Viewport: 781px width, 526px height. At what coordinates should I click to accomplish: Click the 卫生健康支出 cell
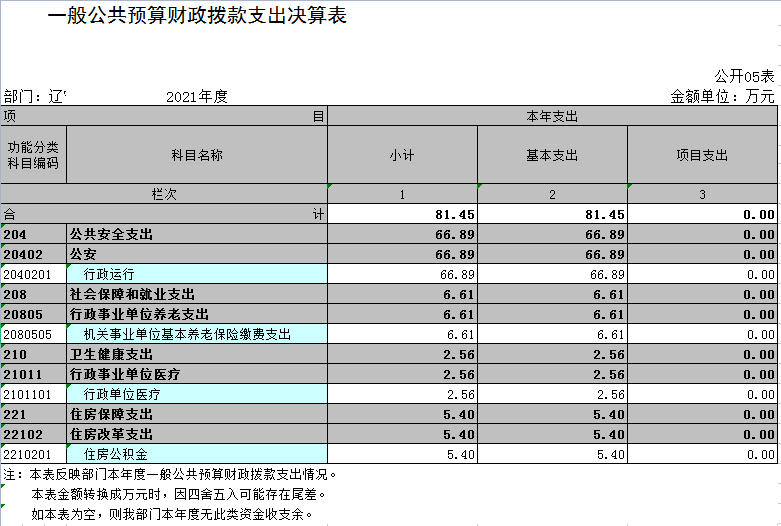(197, 354)
